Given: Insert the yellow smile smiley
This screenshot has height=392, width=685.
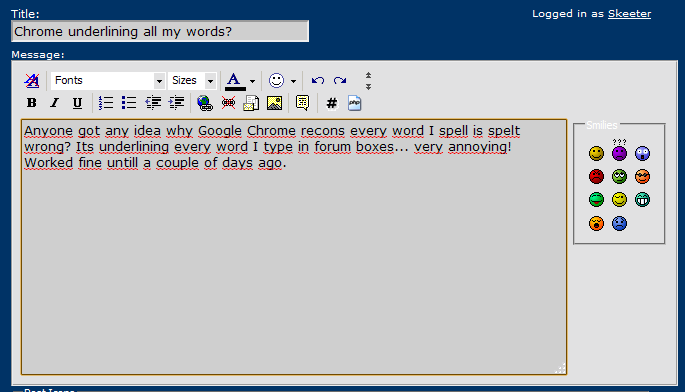Looking at the screenshot, I should tap(596, 153).
